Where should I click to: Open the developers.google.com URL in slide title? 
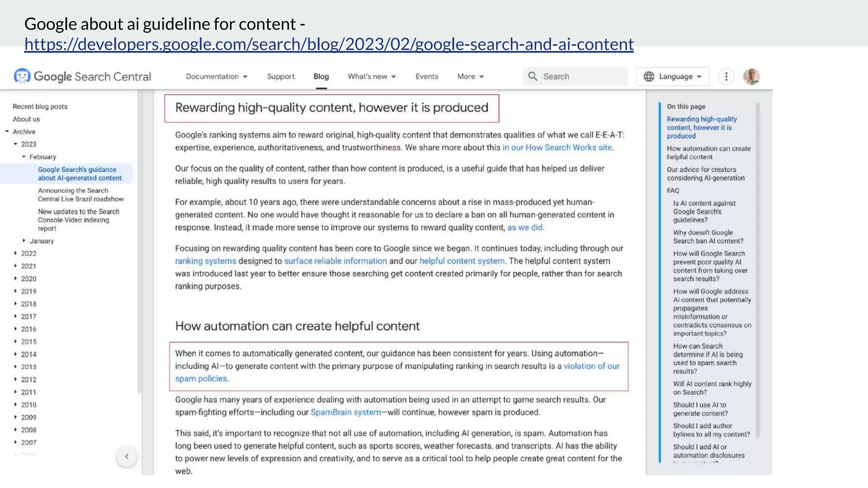point(329,44)
